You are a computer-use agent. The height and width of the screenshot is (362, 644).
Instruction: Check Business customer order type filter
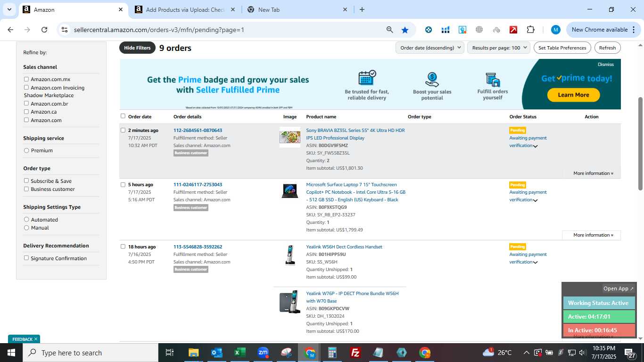pos(26,189)
